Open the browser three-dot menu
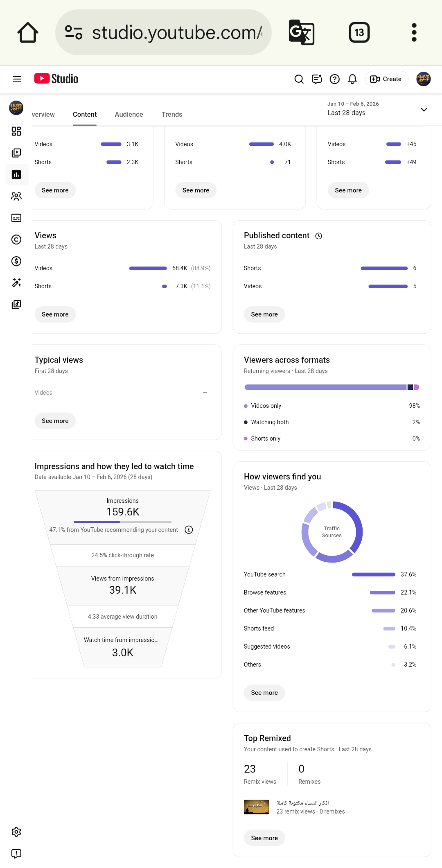Image resolution: width=442 pixels, height=868 pixels. (x=414, y=32)
